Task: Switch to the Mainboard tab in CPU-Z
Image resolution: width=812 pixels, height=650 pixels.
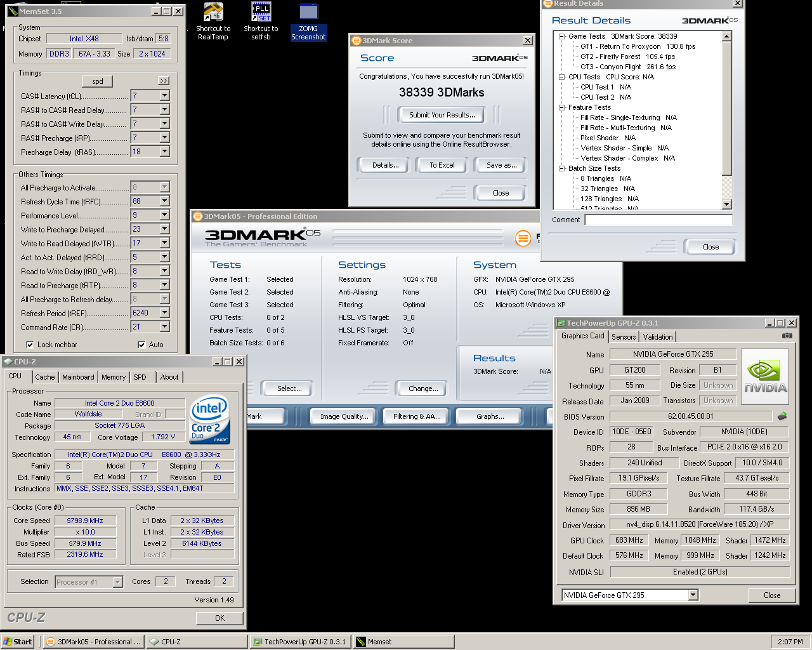Action: [x=78, y=377]
